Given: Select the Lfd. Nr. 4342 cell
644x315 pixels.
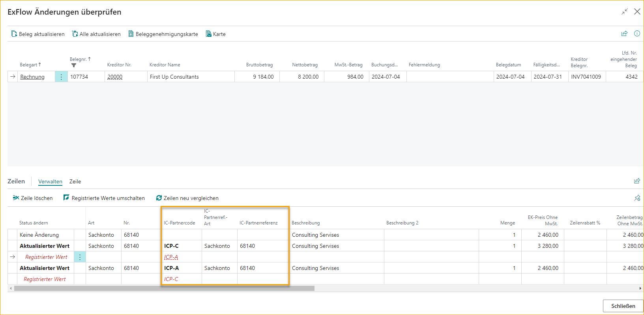Looking at the screenshot, I should (625, 77).
